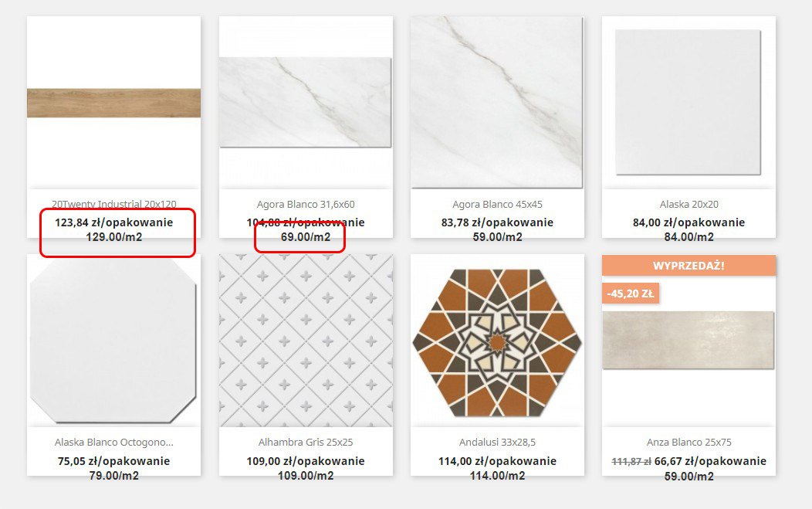Click the Alhambra Gris 25x25 product name

(x=306, y=442)
